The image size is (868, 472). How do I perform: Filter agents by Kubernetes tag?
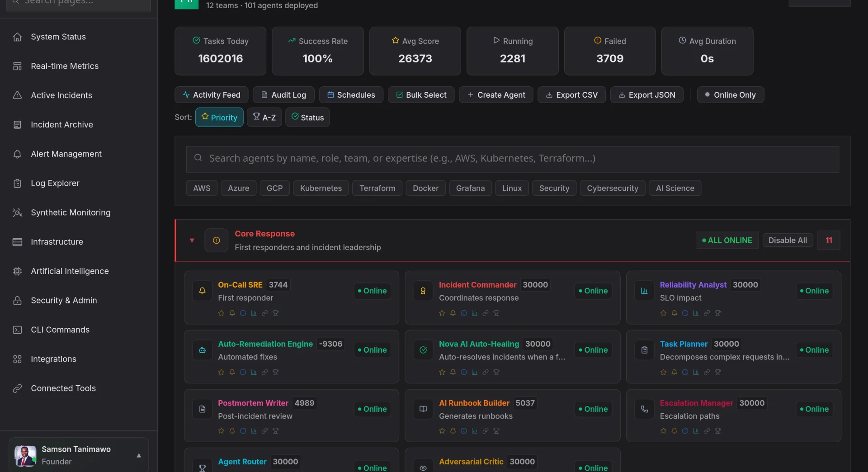coord(321,189)
